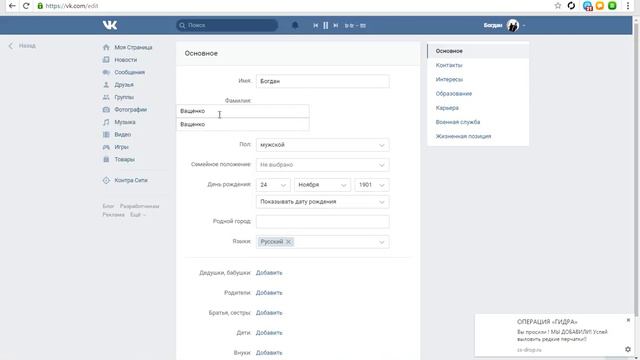Click the blue extension icon with badge
640x360 pixels.
point(587,6)
